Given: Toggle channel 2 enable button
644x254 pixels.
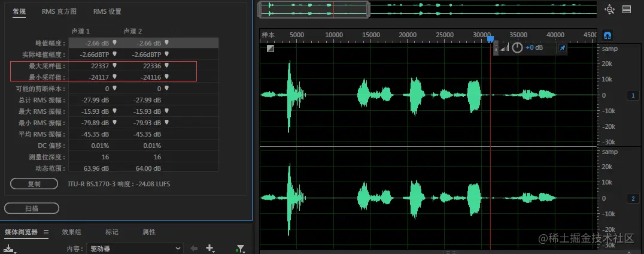Looking at the screenshot, I should point(633,199).
